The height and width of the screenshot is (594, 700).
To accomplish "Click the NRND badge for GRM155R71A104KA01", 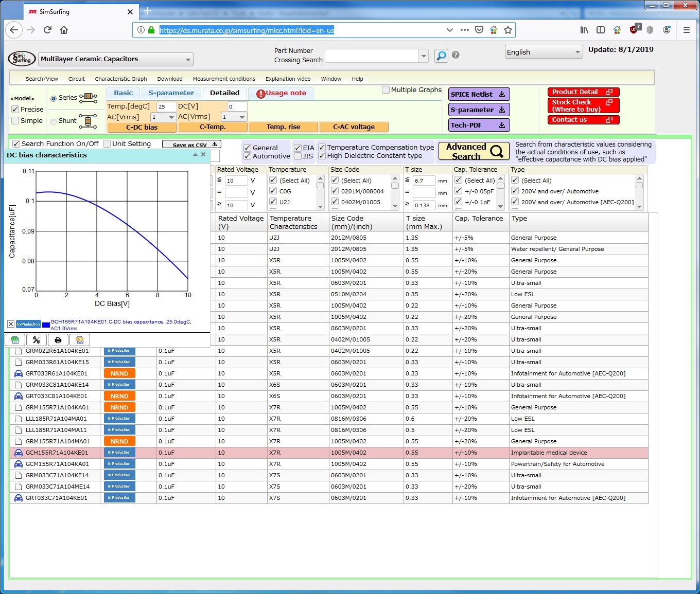I will pos(119,407).
